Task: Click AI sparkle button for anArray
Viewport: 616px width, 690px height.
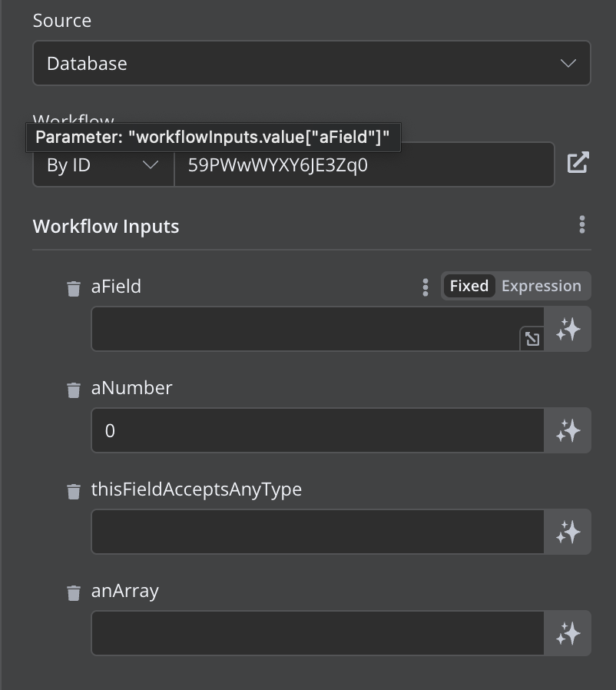Action: pyautogui.click(x=568, y=633)
